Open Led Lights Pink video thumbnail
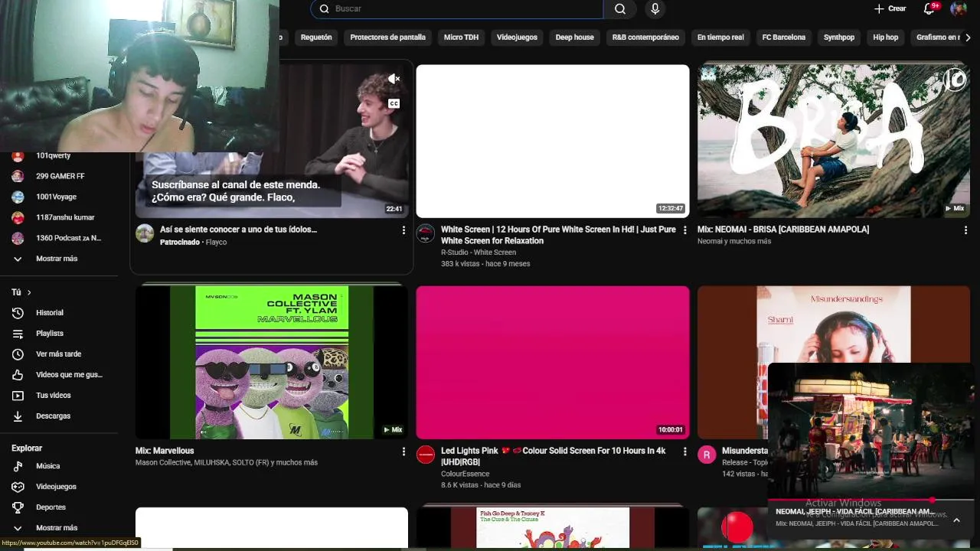 (x=553, y=362)
